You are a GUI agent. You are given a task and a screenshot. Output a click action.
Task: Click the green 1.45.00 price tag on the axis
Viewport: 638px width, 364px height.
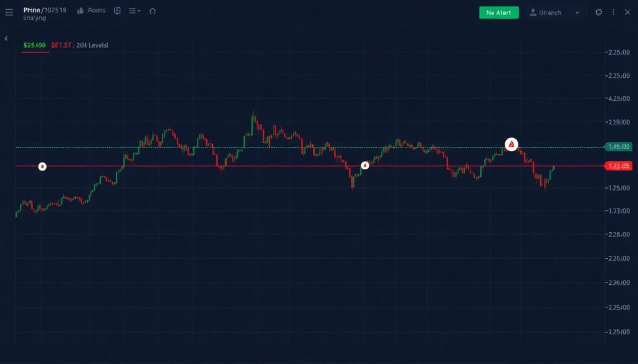tap(618, 146)
